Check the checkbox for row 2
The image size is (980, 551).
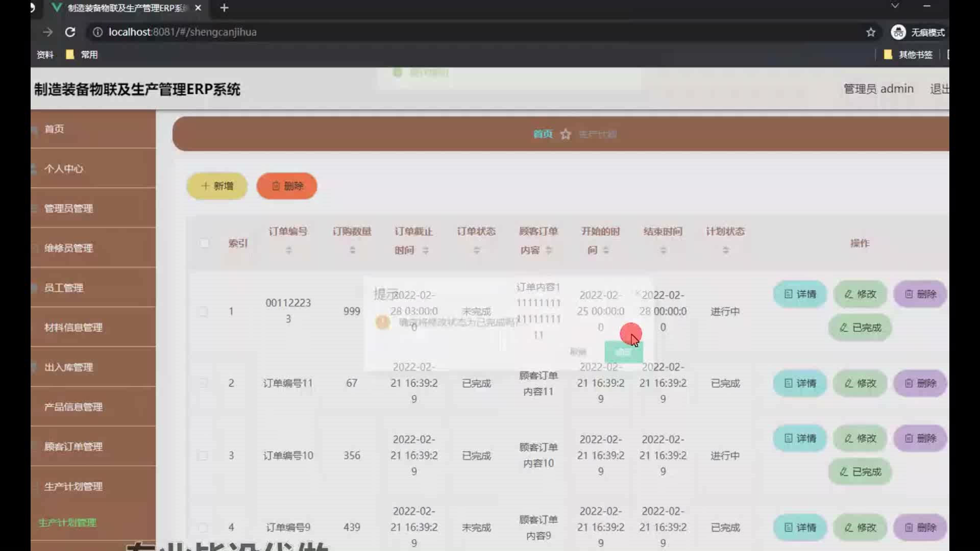tap(203, 383)
